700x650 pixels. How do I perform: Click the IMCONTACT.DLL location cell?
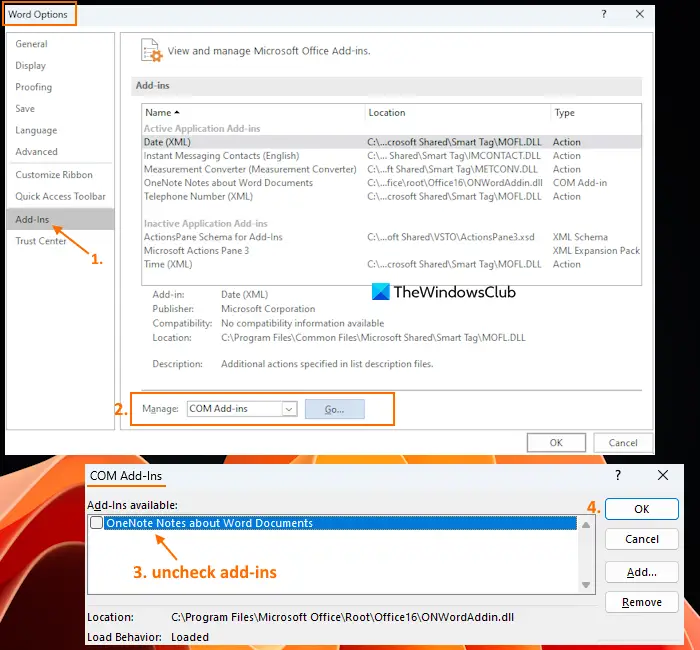(454, 156)
